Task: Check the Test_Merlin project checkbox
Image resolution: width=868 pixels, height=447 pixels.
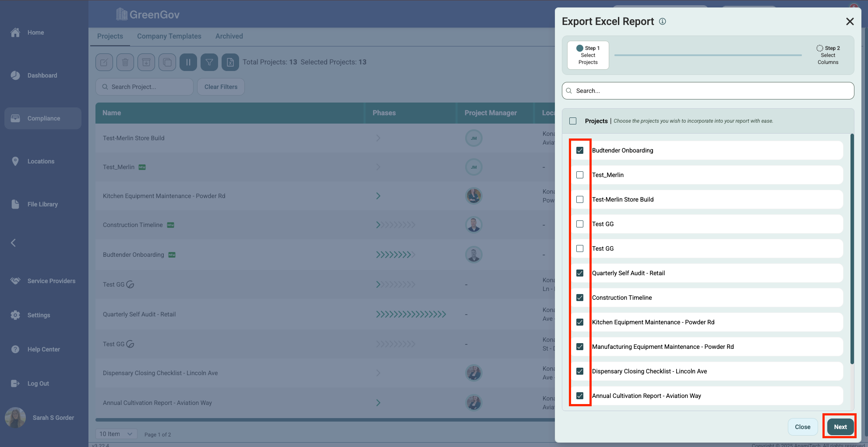Action: click(580, 175)
